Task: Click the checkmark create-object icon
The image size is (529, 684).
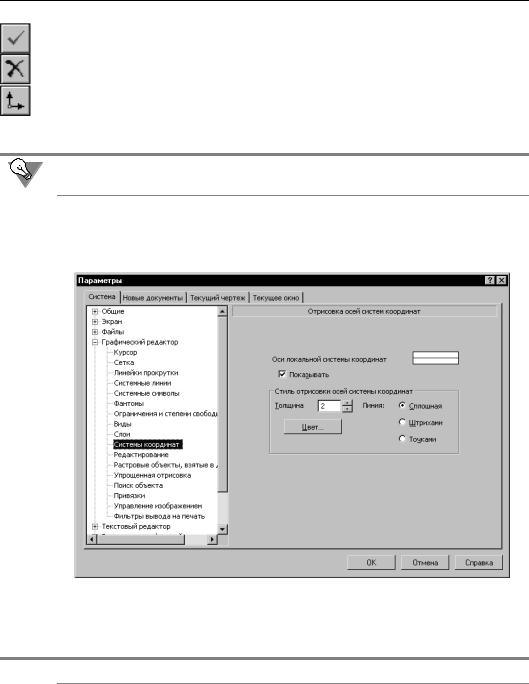Action: [15, 38]
